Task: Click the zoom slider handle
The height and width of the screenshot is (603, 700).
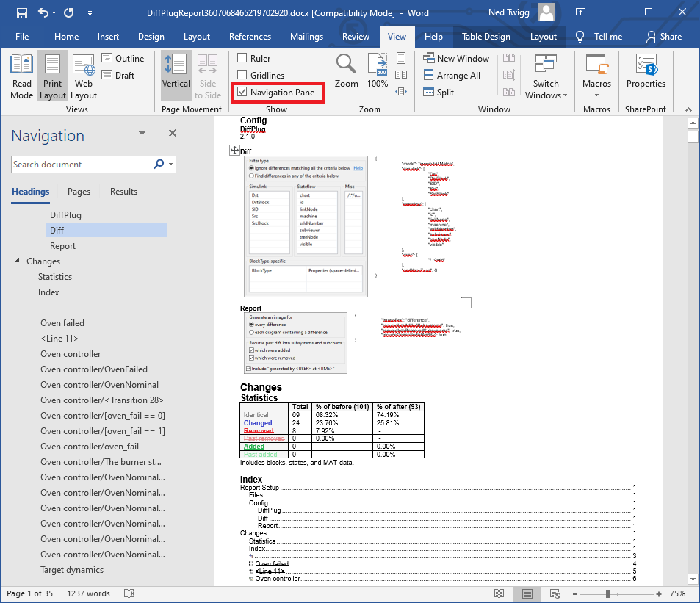Action: (607, 594)
